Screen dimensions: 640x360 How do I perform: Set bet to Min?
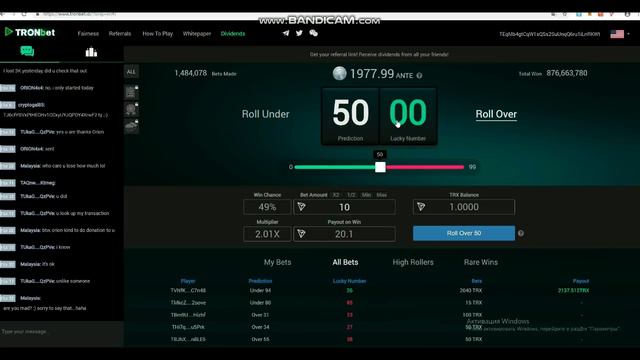coord(367,195)
